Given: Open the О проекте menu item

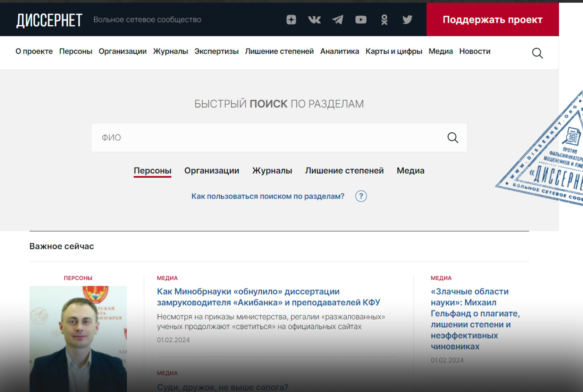Looking at the screenshot, I should click(x=34, y=51).
